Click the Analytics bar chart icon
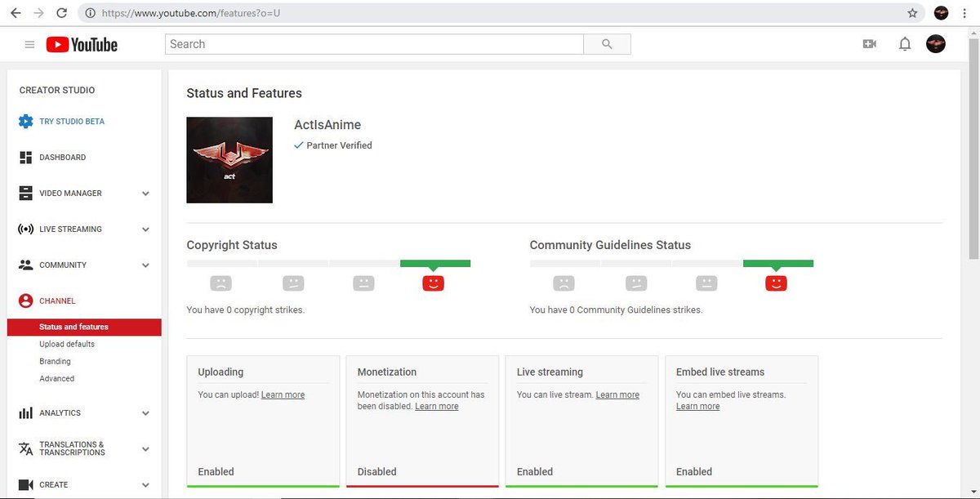This screenshot has width=980, height=499. tap(25, 413)
